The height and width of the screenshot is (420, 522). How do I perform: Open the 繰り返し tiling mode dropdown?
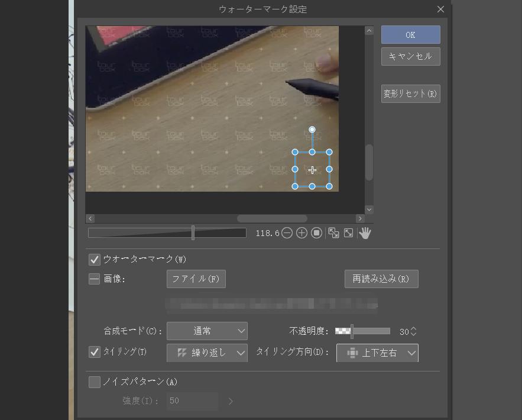pyautogui.click(x=207, y=352)
